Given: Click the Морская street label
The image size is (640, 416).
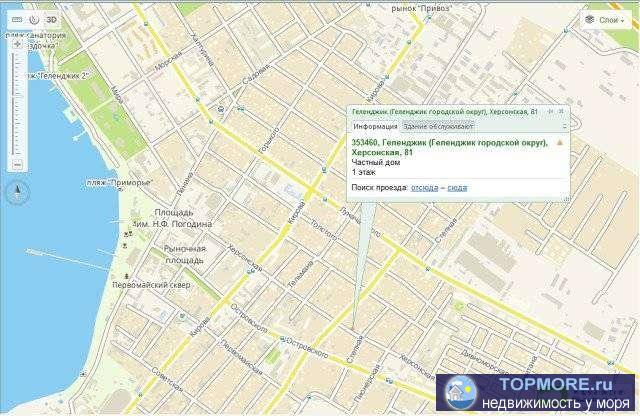Looking at the screenshot, I should coord(168,61).
